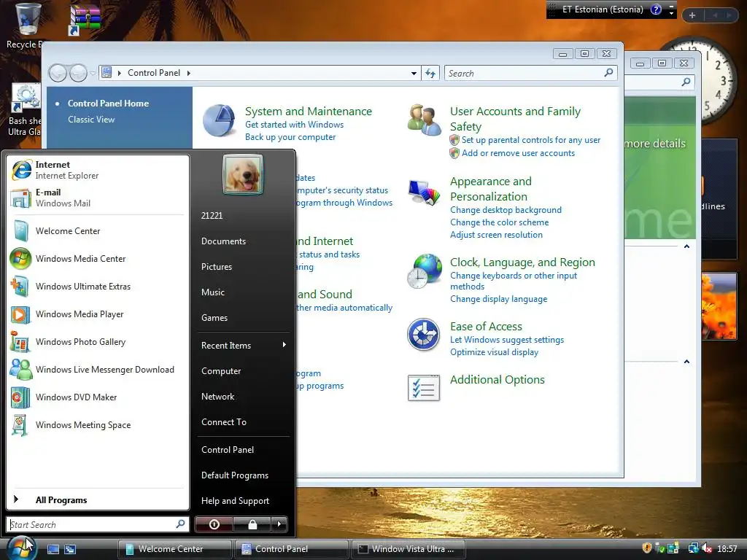Open Network from Start menu
The height and width of the screenshot is (560, 747).
[217, 397]
